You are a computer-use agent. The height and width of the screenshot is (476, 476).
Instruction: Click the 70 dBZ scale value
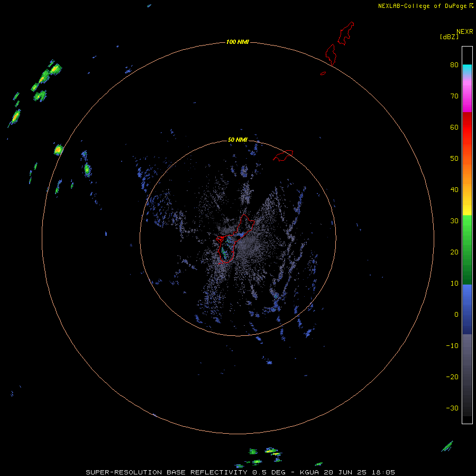tap(454, 96)
